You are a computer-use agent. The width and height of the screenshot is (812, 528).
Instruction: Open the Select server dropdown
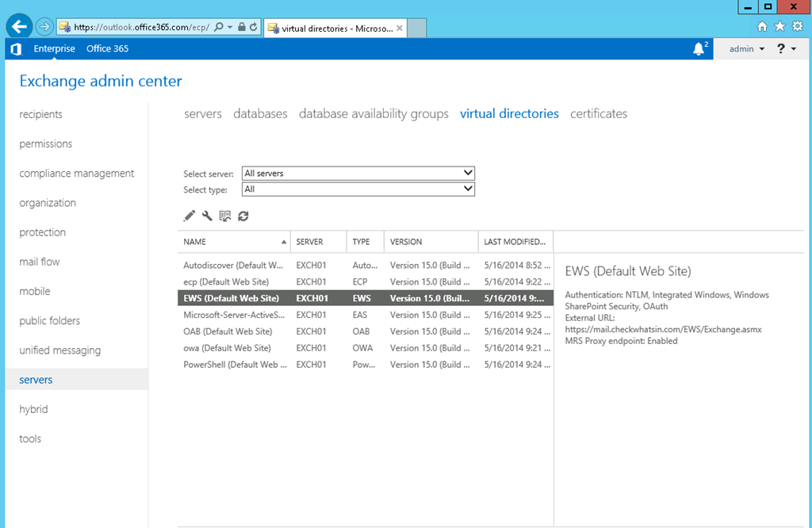click(358, 173)
